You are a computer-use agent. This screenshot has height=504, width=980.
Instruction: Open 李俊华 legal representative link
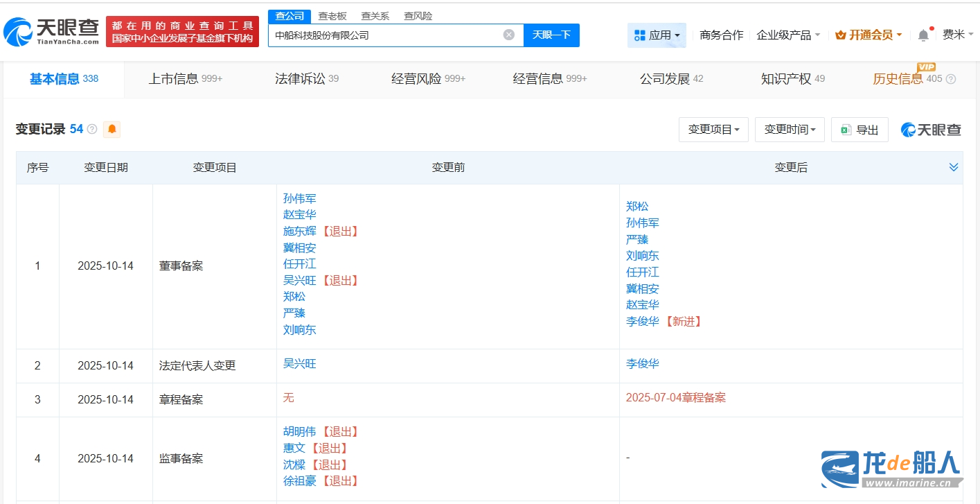pos(643,363)
